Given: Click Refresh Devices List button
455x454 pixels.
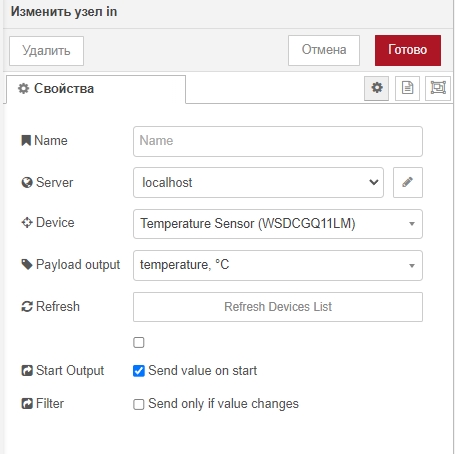Looking at the screenshot, I should tap(278, 307).
